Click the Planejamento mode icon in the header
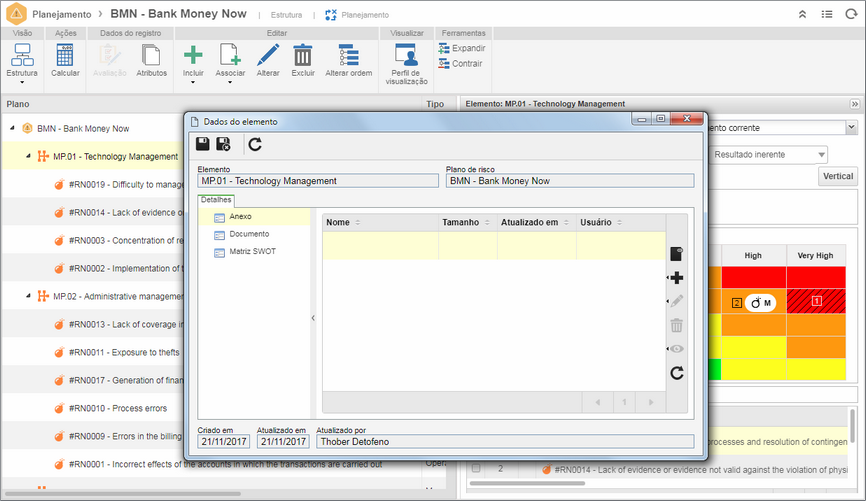Image resolution: width=866 pixels, height=501 pixels. pyautogui.click(x=330, y=15)
